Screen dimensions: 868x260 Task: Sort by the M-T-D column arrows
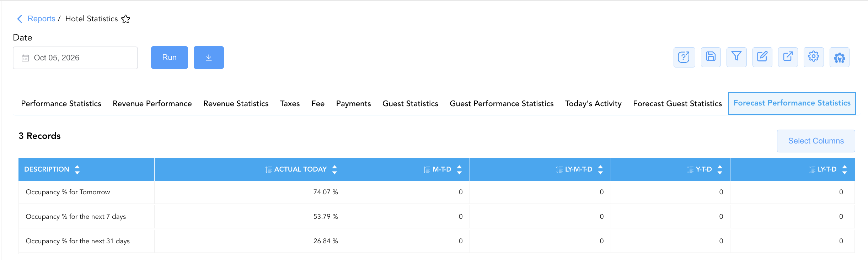(459, 169)
